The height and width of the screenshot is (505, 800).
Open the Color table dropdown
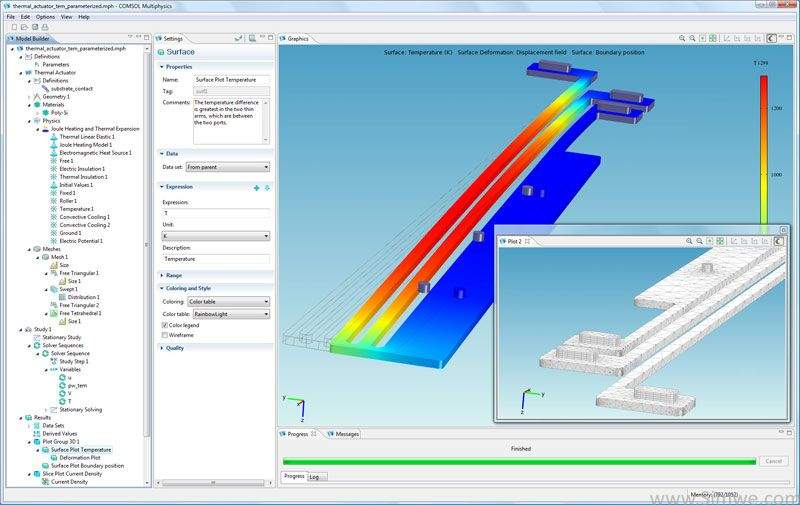(x=231, y=314)
